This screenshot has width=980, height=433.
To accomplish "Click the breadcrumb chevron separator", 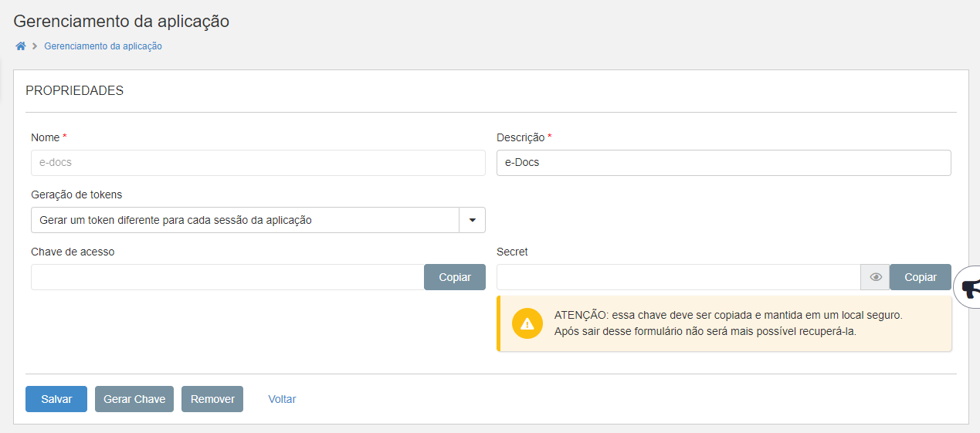I will 35,46.
